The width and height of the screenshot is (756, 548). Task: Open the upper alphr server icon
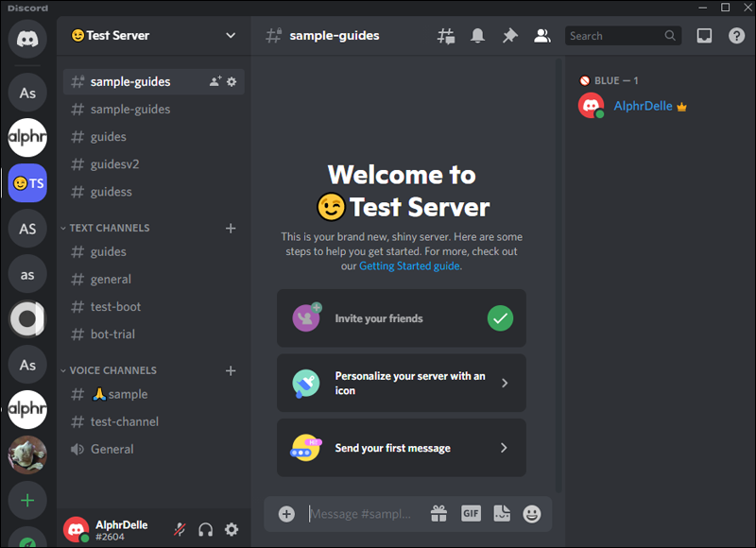point(27,137)
